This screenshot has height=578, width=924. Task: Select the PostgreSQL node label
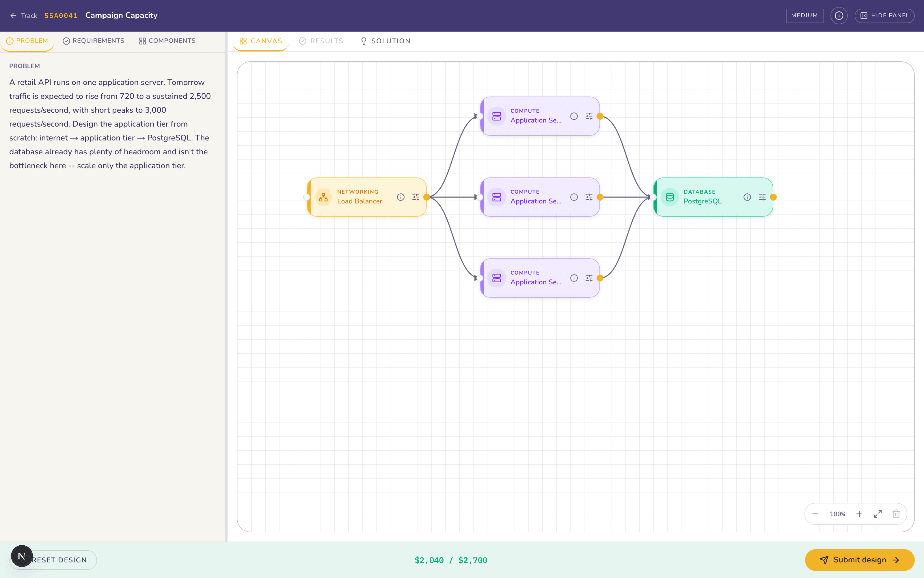click(x=703, y=201)
